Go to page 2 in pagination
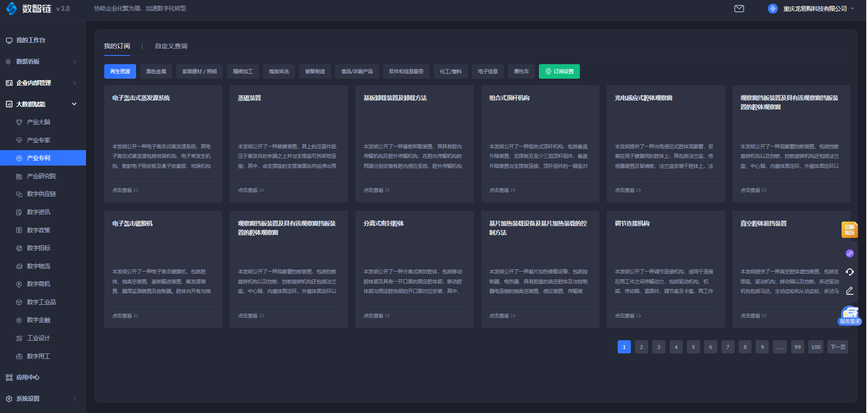This screenshot has width=868, height=413. point(641,347)
